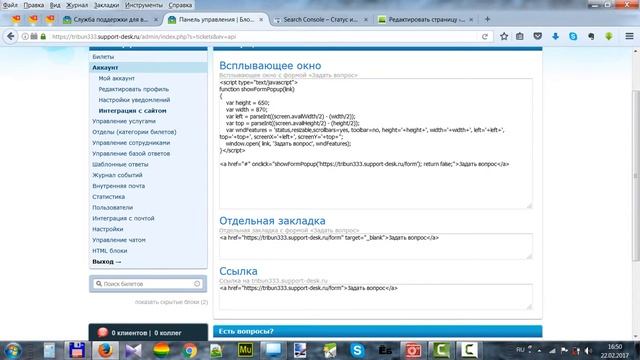Open Шаблонные ответы link
The height and width of the screenshot is (360, 640).
click(120, 164)
